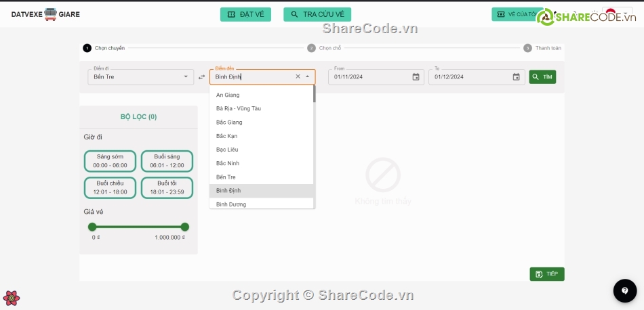Select Bắc Giang from the list
The width and height of the screenshot is (644, 310).
262,123
